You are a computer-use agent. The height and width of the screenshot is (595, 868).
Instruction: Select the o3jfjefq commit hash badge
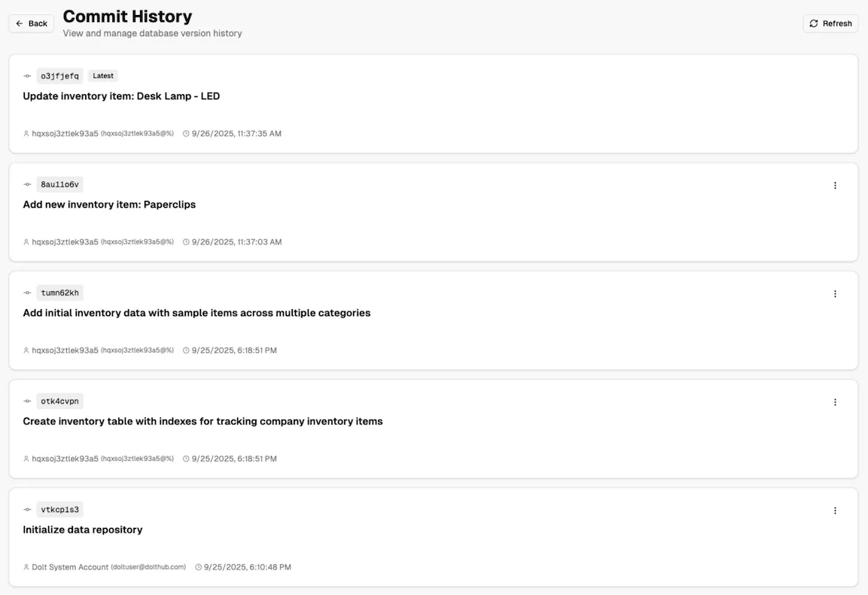tap(59, 75)
